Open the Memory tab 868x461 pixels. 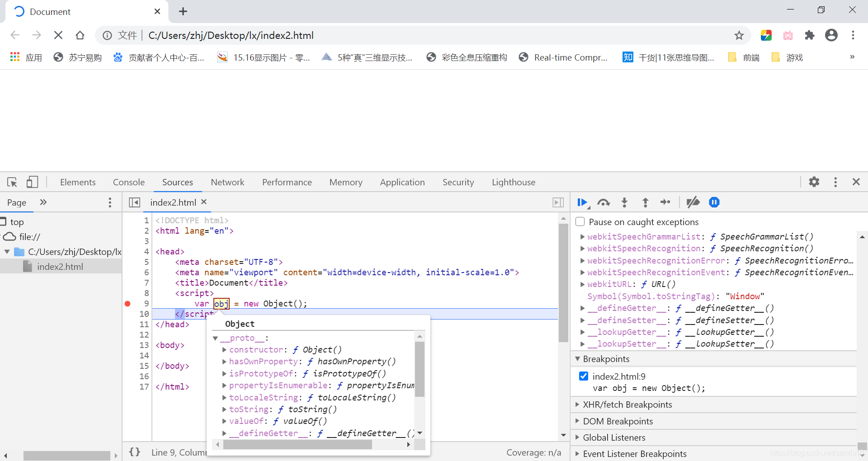coord(346,182)
